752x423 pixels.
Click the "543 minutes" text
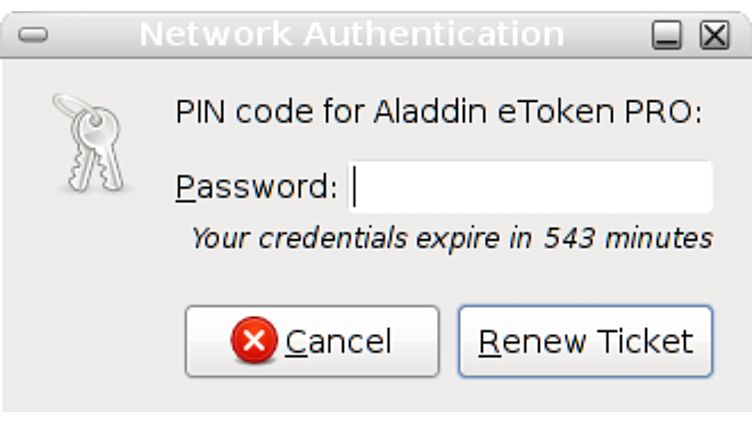pos(628,239)
